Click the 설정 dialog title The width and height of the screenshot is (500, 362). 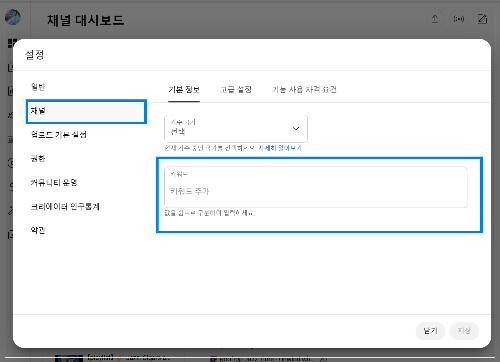tap(35, 55)
